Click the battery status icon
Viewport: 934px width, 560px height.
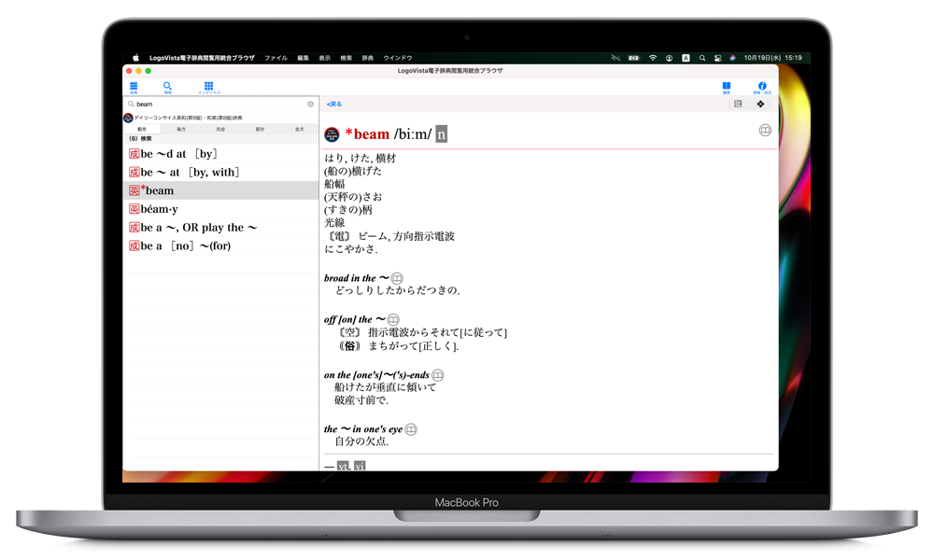pos(634,58)
